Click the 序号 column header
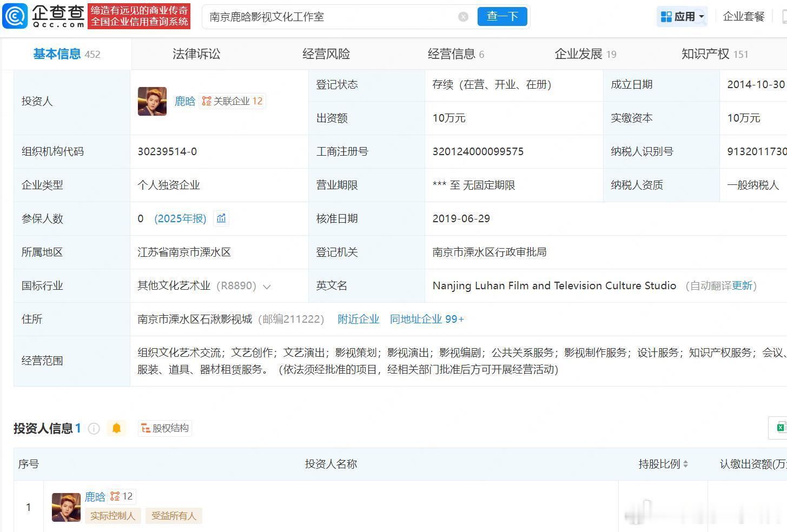Viewport: 787px width, 532px height. click(x=29, y=464)
